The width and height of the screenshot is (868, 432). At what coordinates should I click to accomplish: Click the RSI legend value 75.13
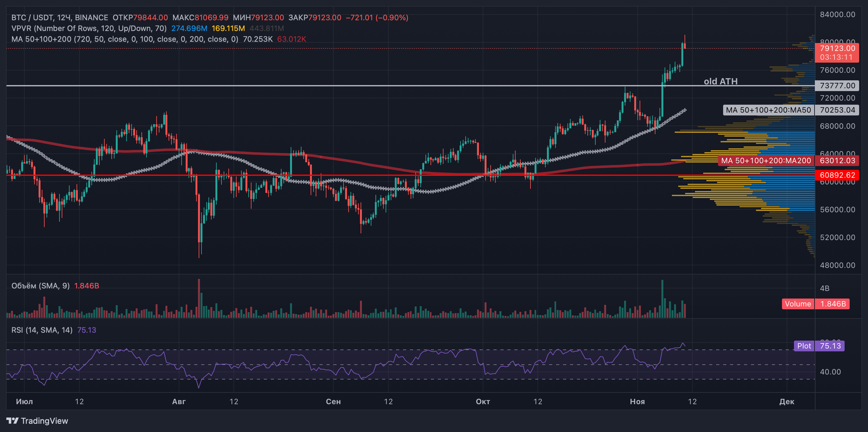coord(87,330)
